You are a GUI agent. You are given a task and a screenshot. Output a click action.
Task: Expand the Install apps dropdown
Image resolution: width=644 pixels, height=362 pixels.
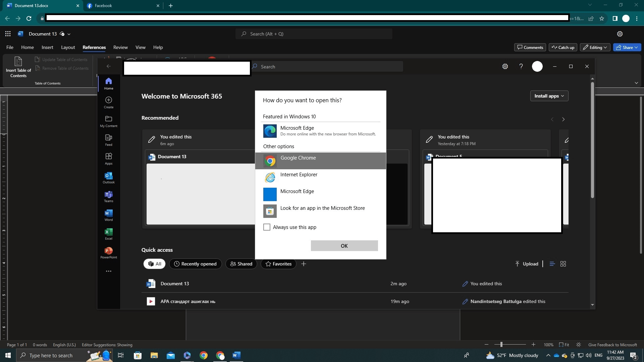point(549,96)
